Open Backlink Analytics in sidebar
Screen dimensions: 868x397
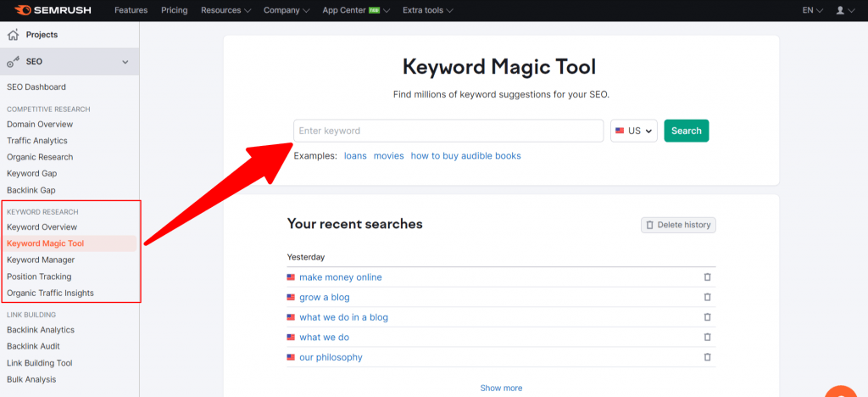pos(41,330)
